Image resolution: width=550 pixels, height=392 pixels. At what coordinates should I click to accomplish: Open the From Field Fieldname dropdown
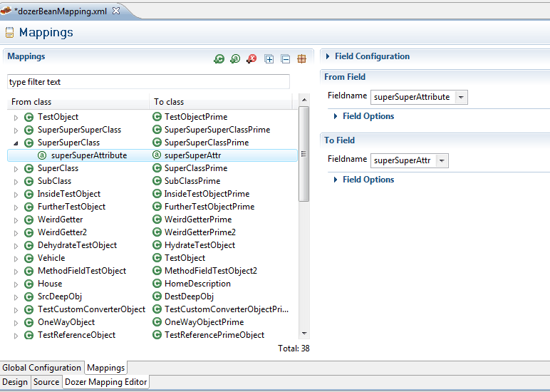point(461,97)
